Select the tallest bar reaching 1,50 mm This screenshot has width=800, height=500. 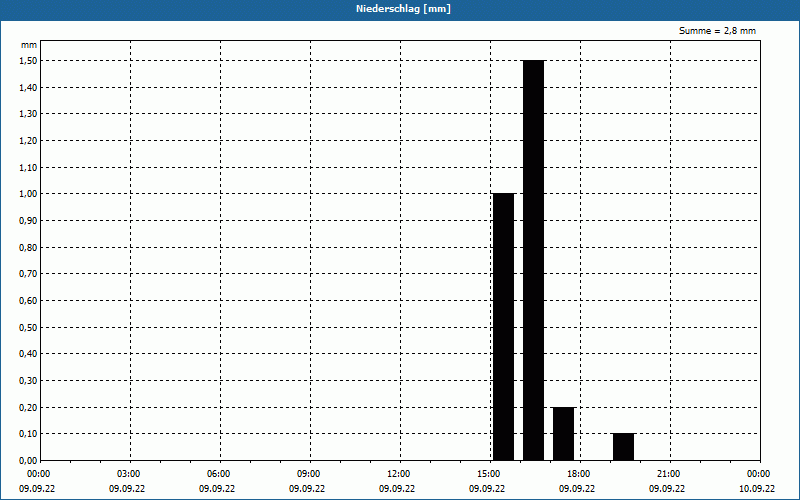(533, 260)
